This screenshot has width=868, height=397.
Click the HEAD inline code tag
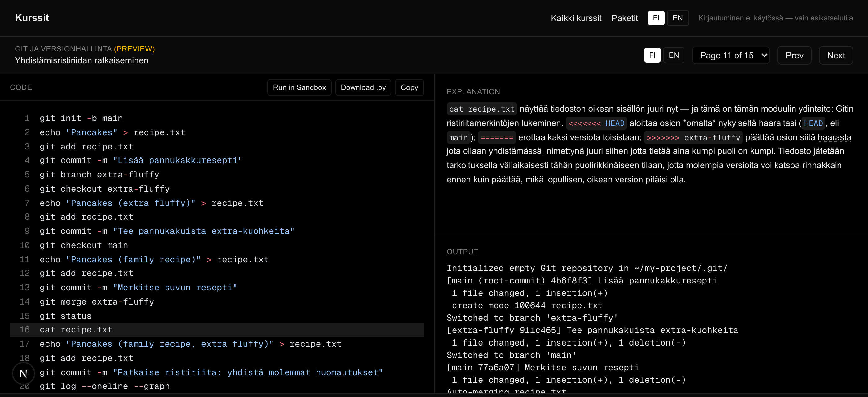coord(813,123)
